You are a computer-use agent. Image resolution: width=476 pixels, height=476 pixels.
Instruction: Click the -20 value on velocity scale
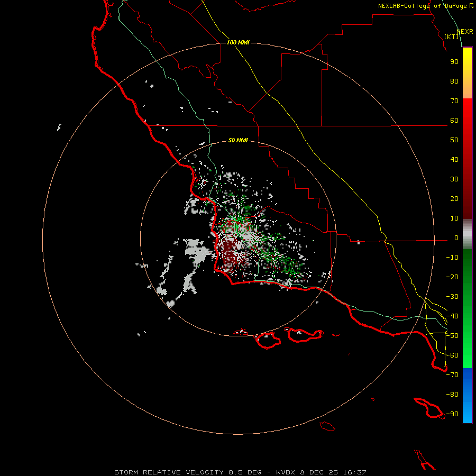click(x=452, y=277)
